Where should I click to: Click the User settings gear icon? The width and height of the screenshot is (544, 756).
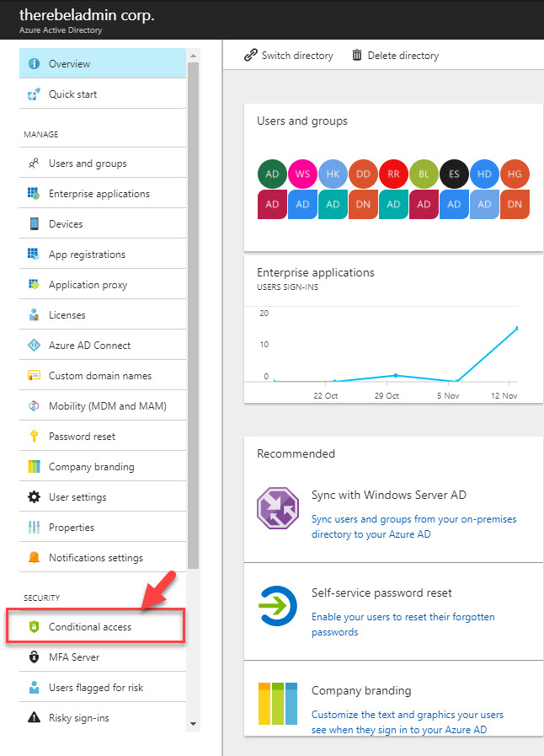(x=34, y=497)
